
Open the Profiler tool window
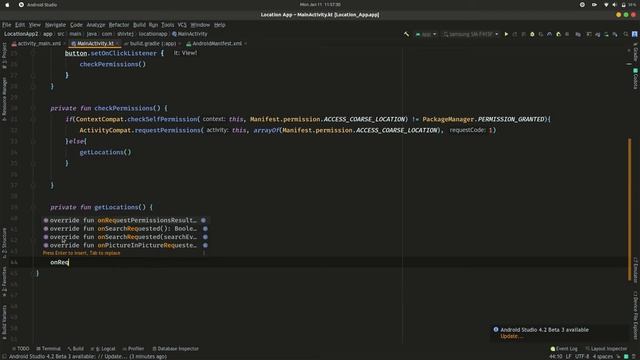point(133,349)
